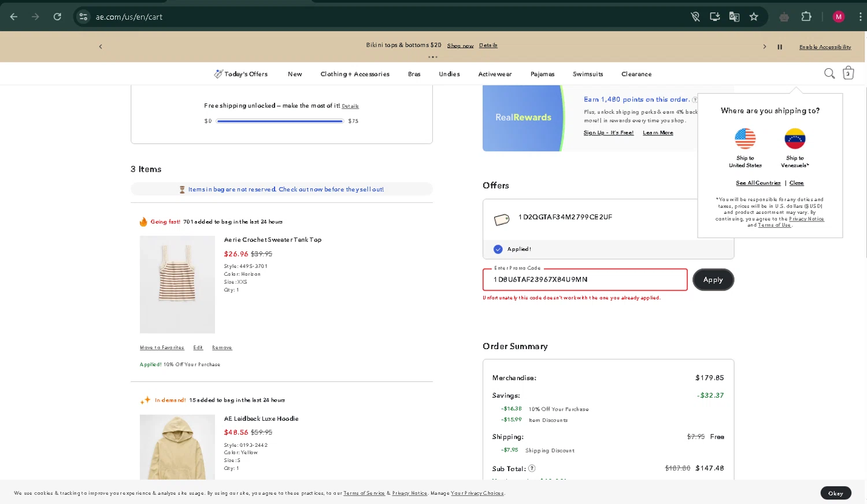Show previous promo banner with left chevron
867x504 pixels.
(101, 47)
